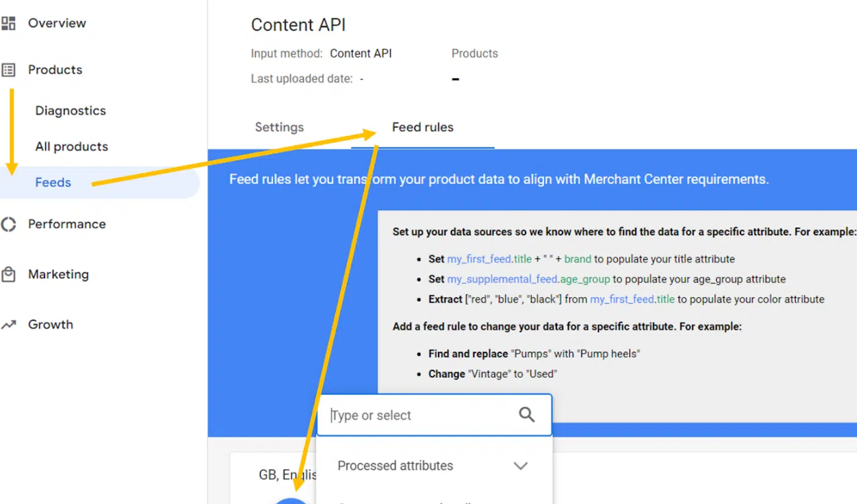Viewport: 857px width, 504px height.
Task: Open All products page
Action: click(71, 146)
